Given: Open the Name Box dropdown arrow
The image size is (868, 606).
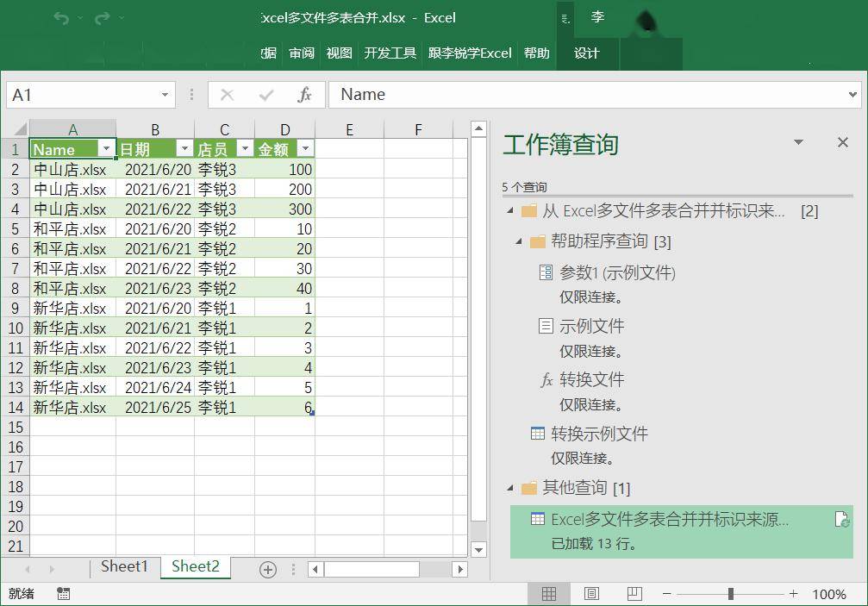Looking at the screenshot, I should [x=165, y=95].
